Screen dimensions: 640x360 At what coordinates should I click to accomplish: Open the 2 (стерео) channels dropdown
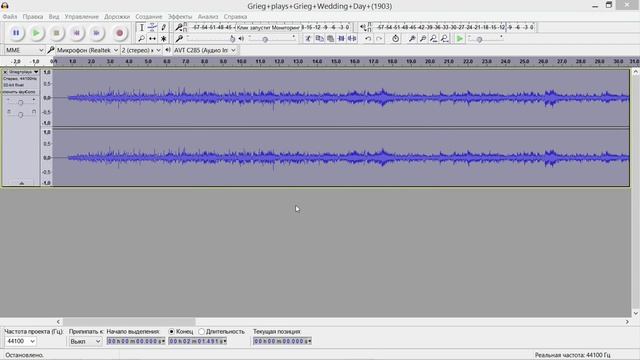[x=141, y=50]
